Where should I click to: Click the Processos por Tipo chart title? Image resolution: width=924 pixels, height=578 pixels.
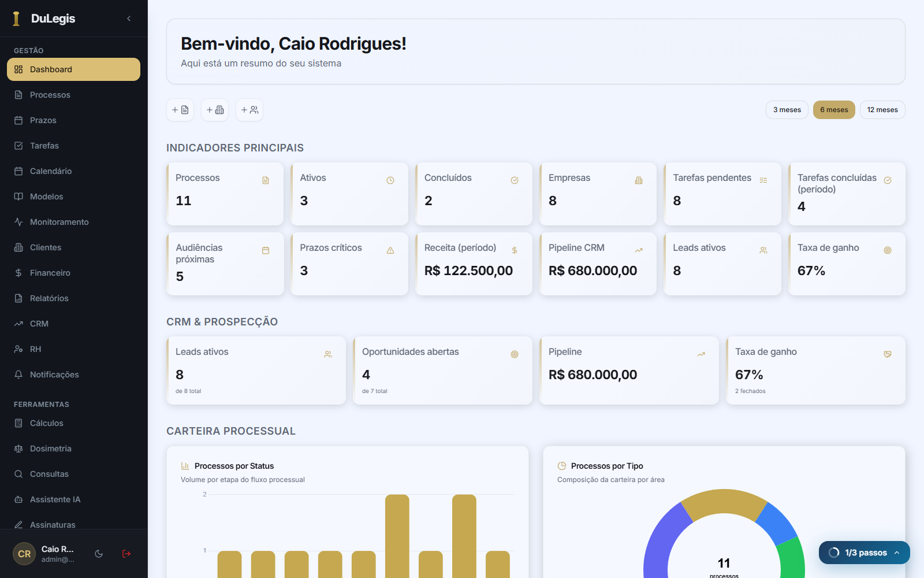pos(607,466)
